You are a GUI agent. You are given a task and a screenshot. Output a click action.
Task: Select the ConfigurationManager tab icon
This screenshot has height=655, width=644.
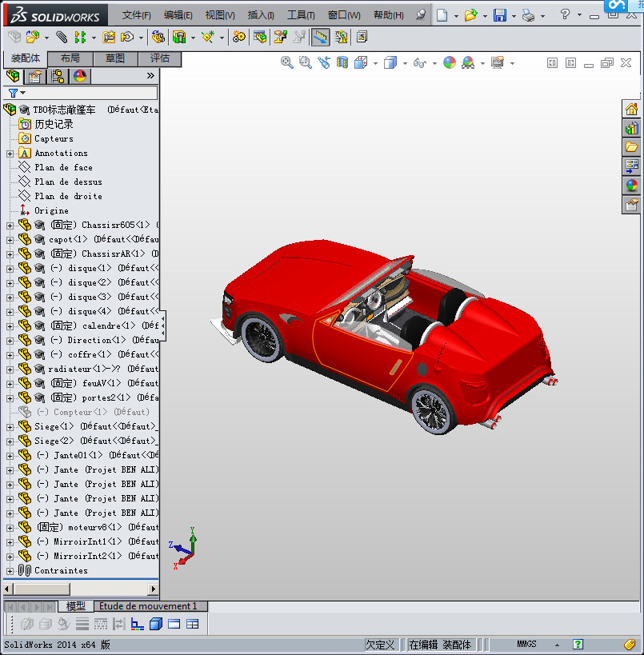[57, 76]
